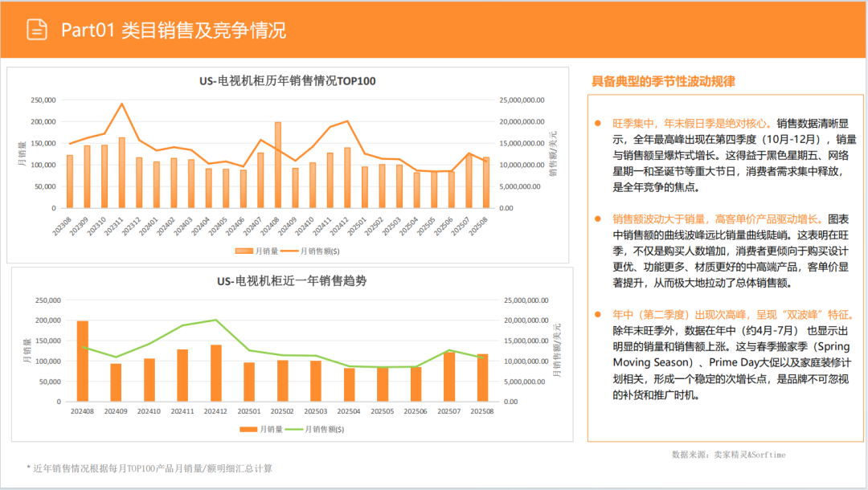Click the 月销量 vertical axis label on top chart
868x490 pixels.
22,153
